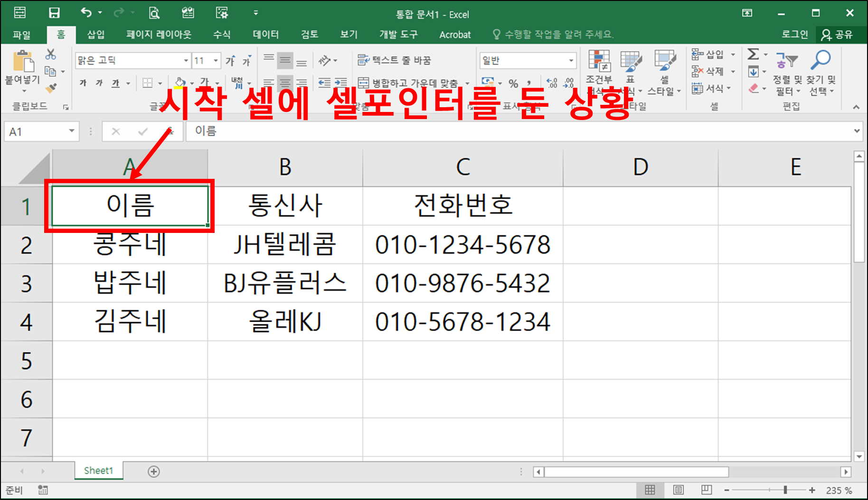Click the AutoSum (Σ) icon
Screen dimensions: 868x500
tap(753, 54)
